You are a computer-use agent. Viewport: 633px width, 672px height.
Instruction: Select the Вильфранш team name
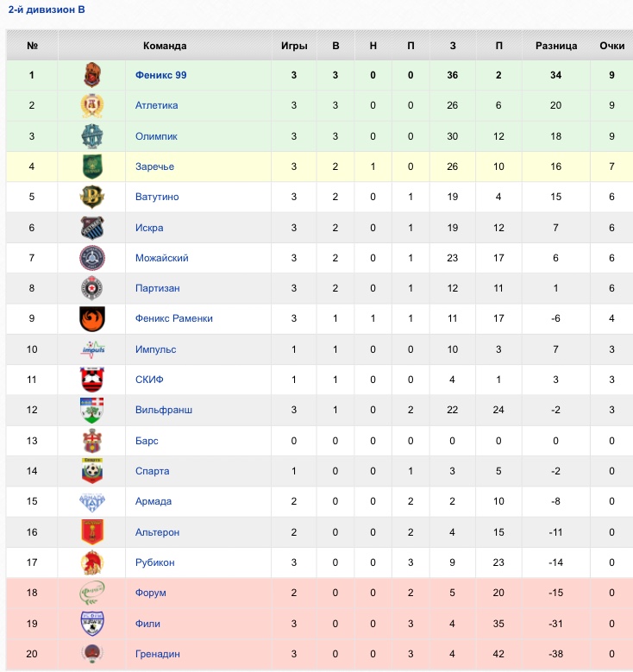click(x=163, y=410)
